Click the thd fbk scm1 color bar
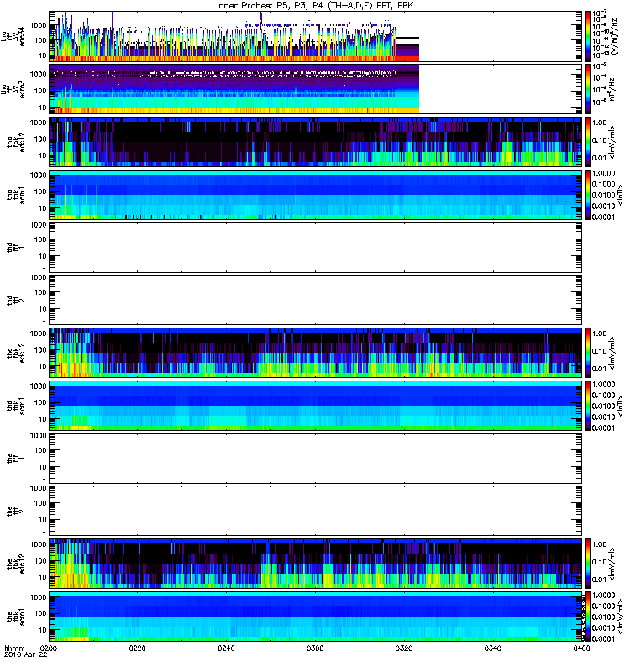The width and height of the screenshot is (630, 672). 588,406
